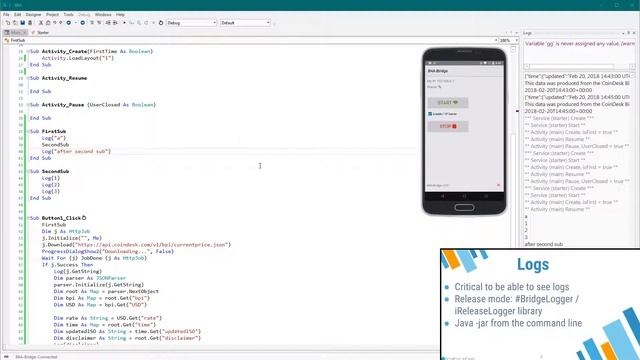The height and width of the screenshot is (360, 640).
Task: Click the SecondSub call inside FirstSub
Action: pyautogui.click(x=55, y=145)
